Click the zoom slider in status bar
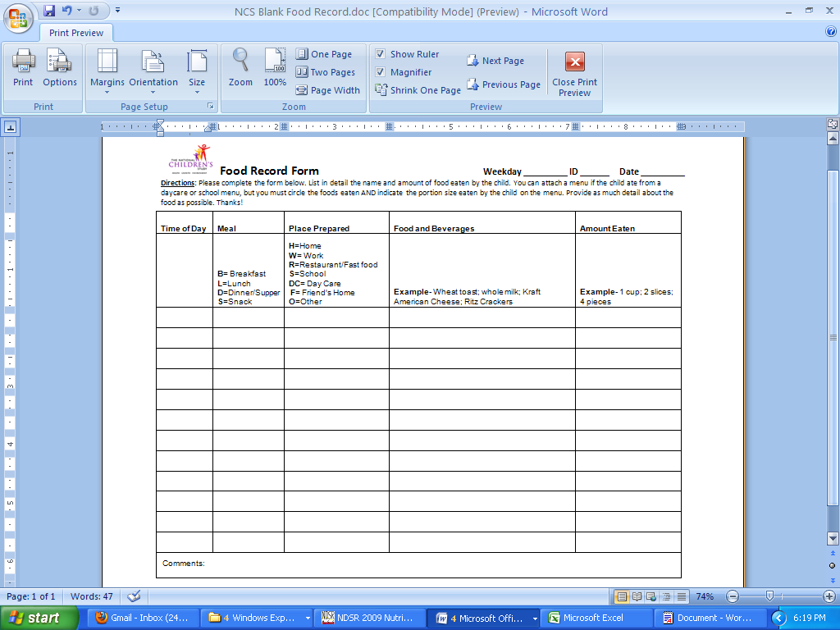The height and width of the screenshot is (630, 840). click(x=769, y=596)
